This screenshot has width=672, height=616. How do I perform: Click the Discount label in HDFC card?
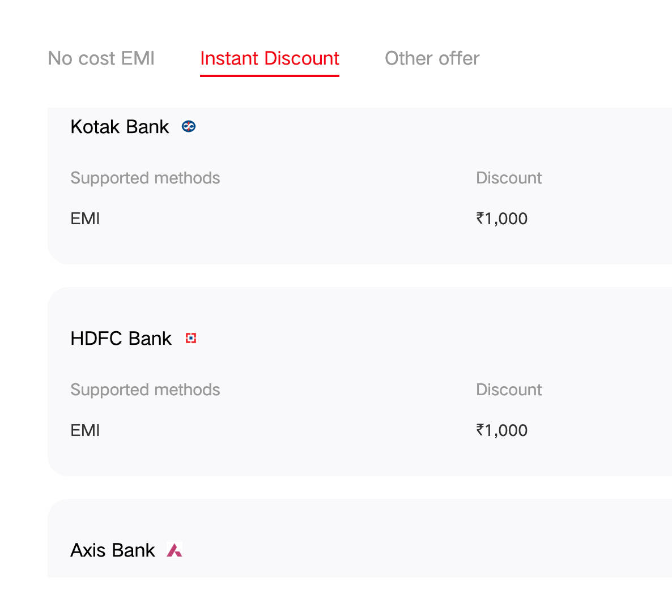509,390
